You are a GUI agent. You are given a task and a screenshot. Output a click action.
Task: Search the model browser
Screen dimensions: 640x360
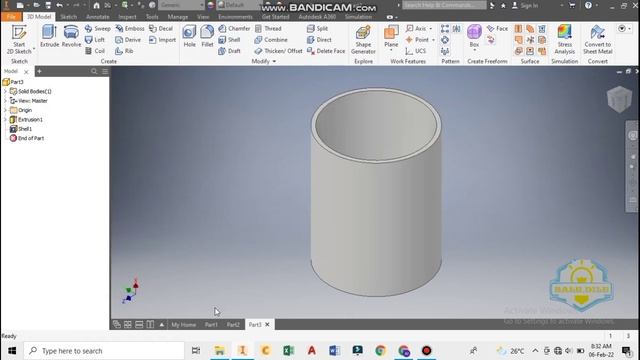pyautogui.click(x=94, y=71)
